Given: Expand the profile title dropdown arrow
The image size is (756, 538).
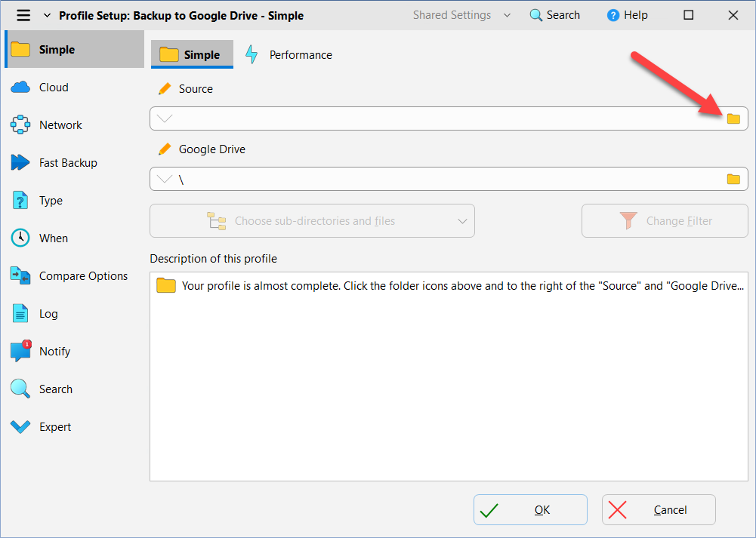Looking at the screenshot, I should pyautogui.click(x=47, y=15).
